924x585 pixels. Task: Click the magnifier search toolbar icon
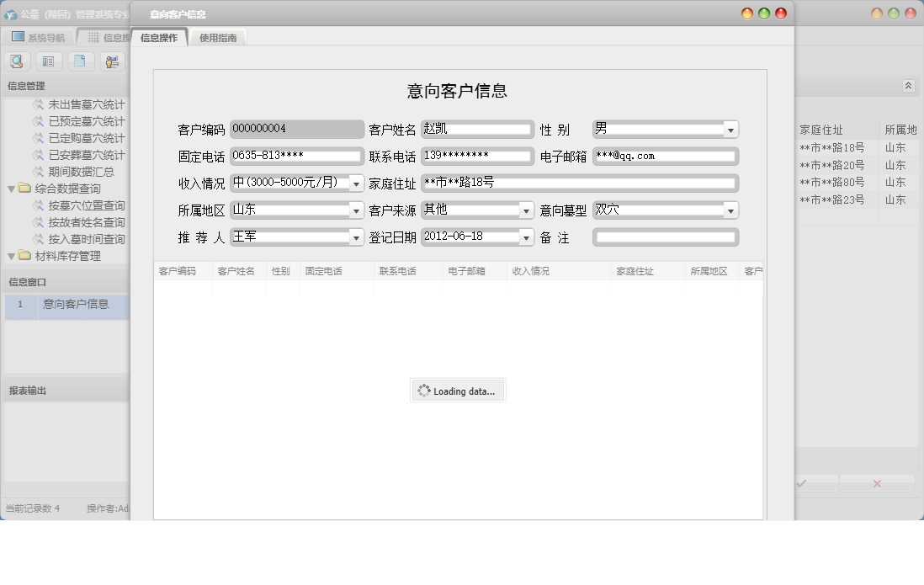[x=17, y=61]
